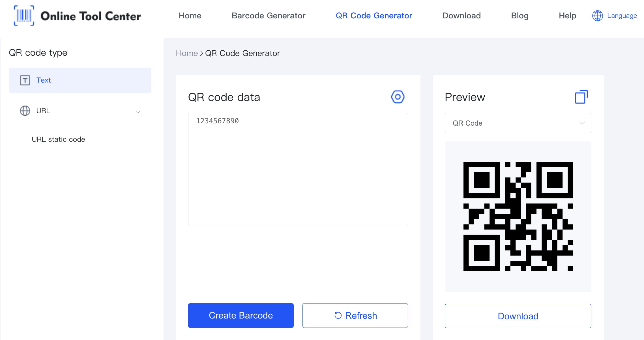Screen dimensions: 644x340
Task: Navigate to the Blog menu item
Action: [519, 15]
